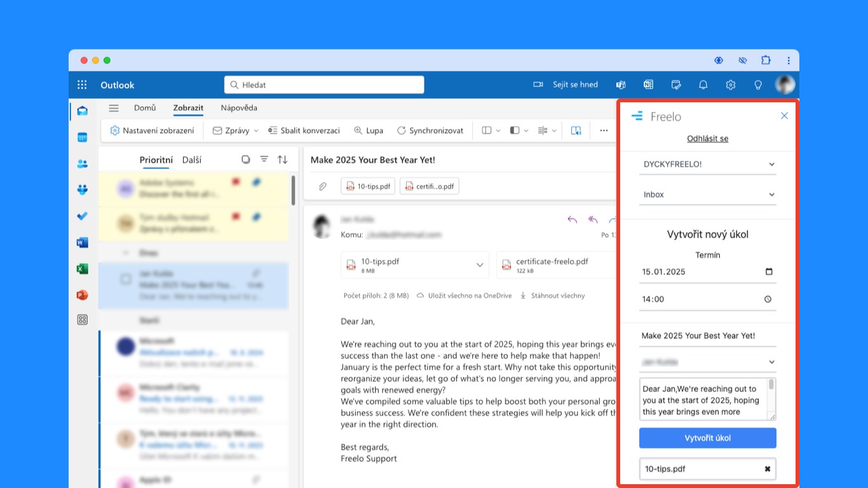Image resolution: width=868 pixels, height=488 pixels.
Task: Click Nastavení zobrazení in the ribbon
Action: click(x=152, y=130)
